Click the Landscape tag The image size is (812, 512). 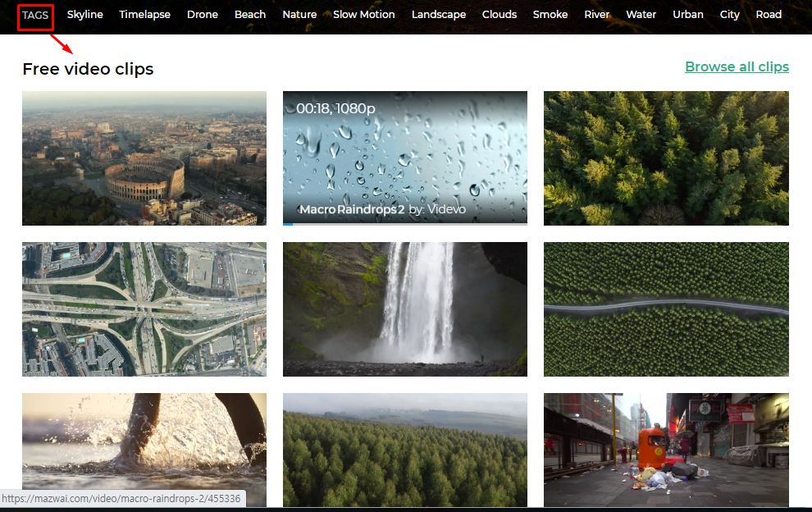pos(439,15)
